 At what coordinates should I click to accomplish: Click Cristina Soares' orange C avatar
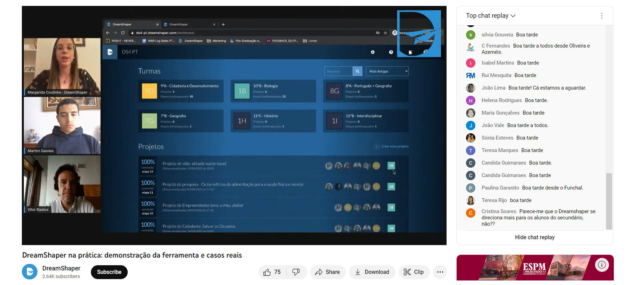coord(471,213)
